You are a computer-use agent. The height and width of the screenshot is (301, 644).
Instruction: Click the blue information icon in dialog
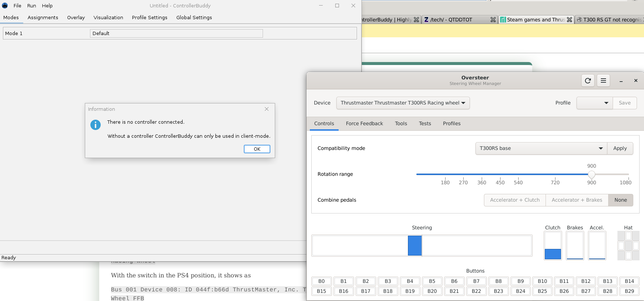pos(96,125)
